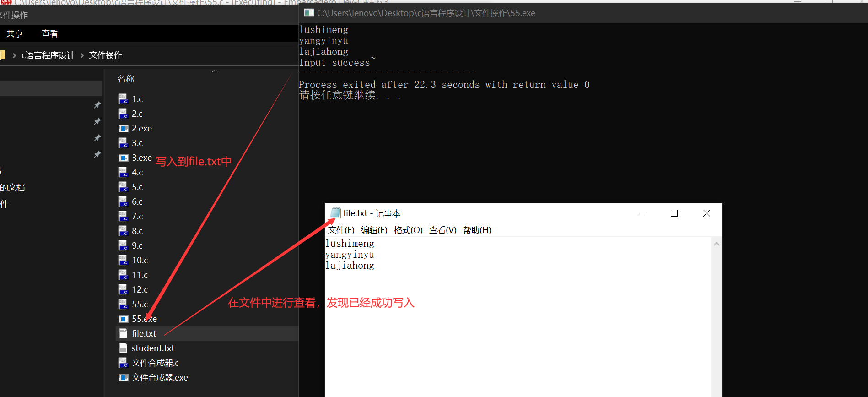Select the file name 12.c
This screenshot has height=397, width=868.
pos(140,289)
